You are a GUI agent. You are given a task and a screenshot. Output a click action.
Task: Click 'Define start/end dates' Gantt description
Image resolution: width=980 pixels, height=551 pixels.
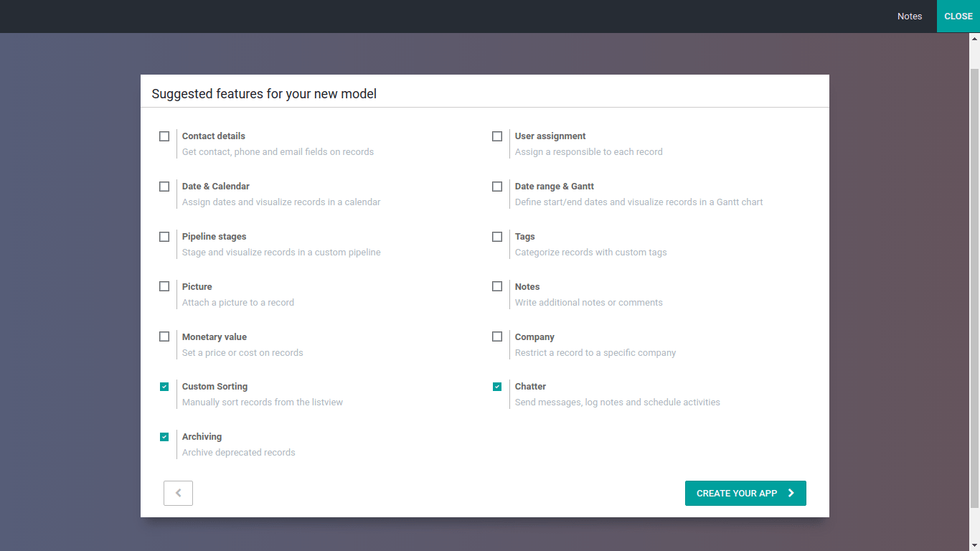[639, 202]
